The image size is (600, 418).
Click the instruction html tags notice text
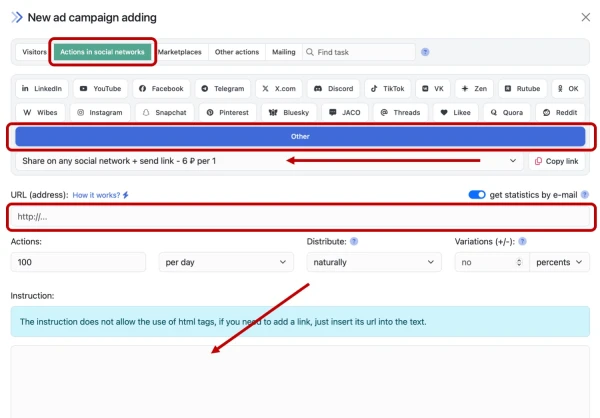pos(223,322)
